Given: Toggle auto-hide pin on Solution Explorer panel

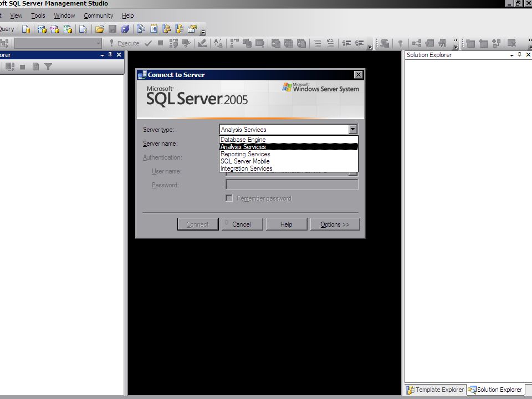Looking at the screenshot, I should click(519, 55).
